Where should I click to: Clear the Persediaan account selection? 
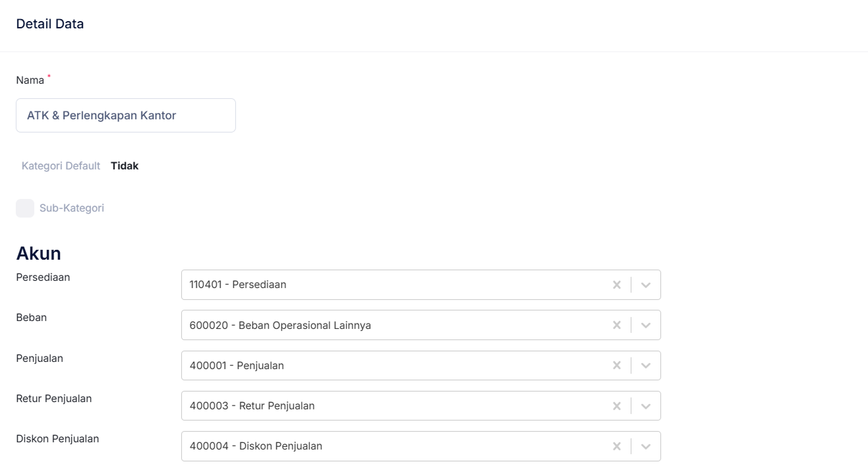coord(617,285)
